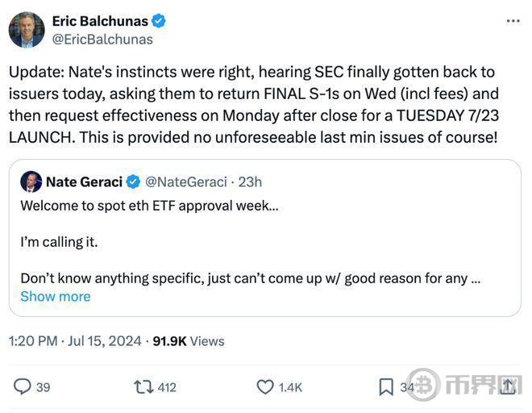532x413 pixels.
Task: Click Nate Geraci verified badge
Action: click(x=133, y=181)
